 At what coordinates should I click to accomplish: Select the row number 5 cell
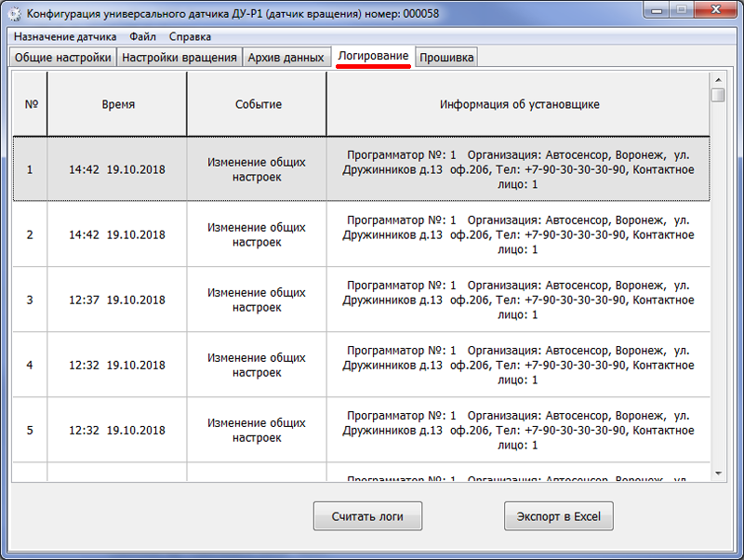click(30, 430)
